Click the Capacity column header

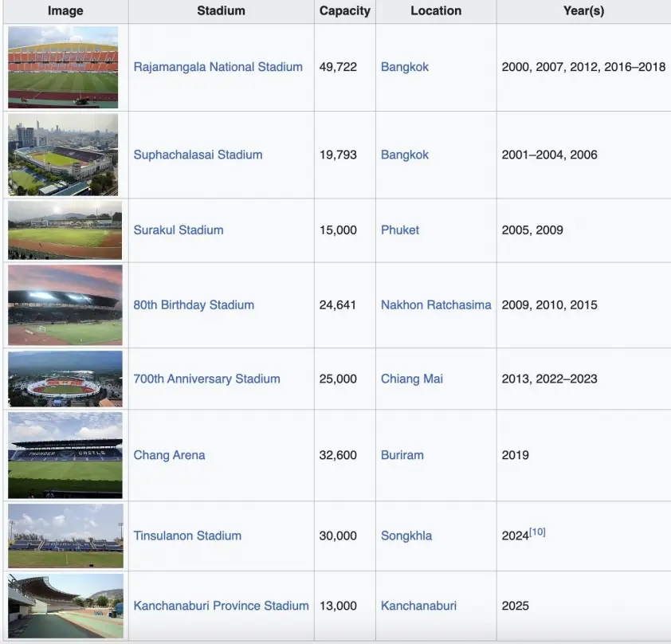click(x=344, y=11)
